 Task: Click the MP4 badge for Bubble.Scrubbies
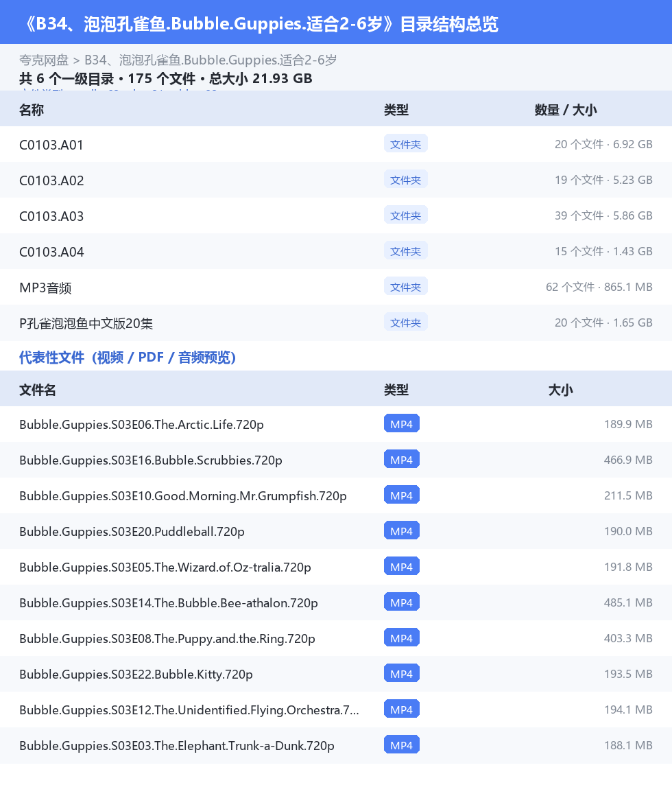click(x=401, y=460)
